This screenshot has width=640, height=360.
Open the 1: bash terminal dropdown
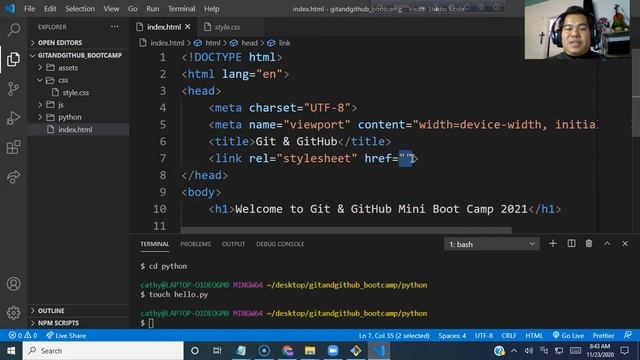pyautogui.click(x=491, y=244)
